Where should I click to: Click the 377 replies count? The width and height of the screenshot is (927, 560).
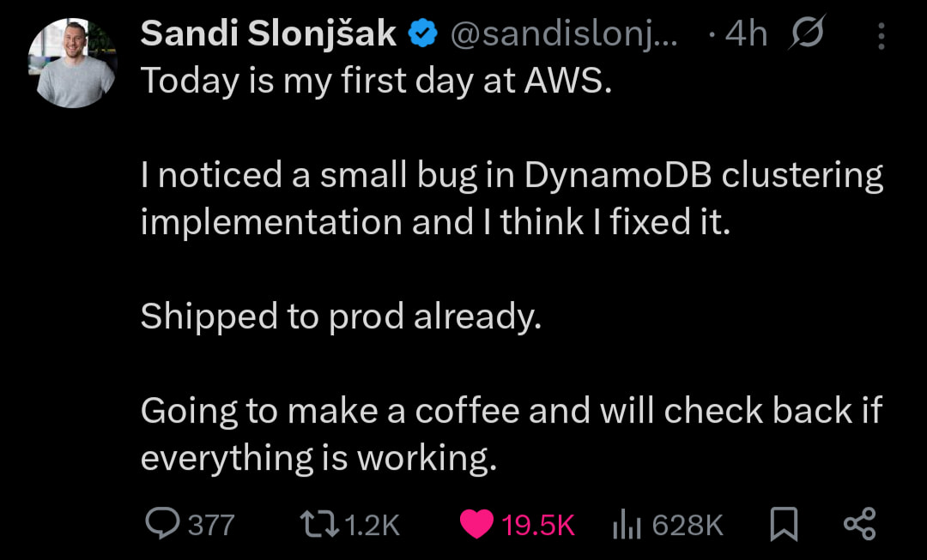coord(211,524)
